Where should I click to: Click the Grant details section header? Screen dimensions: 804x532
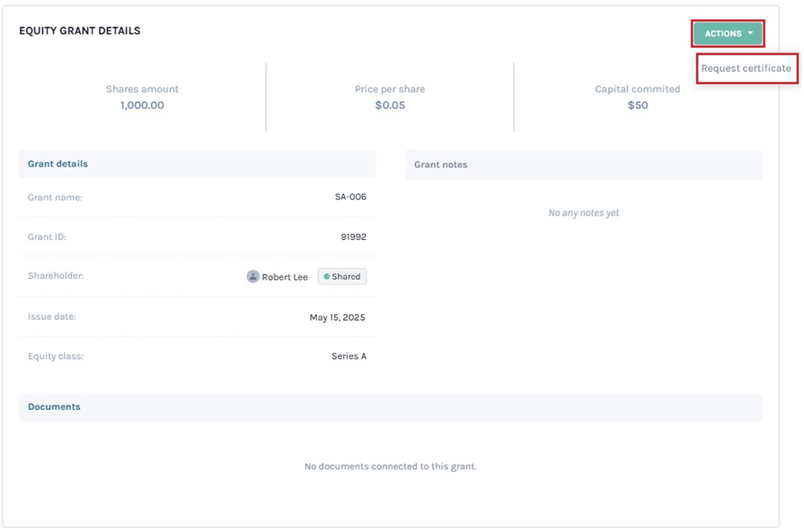pos(58,164)
